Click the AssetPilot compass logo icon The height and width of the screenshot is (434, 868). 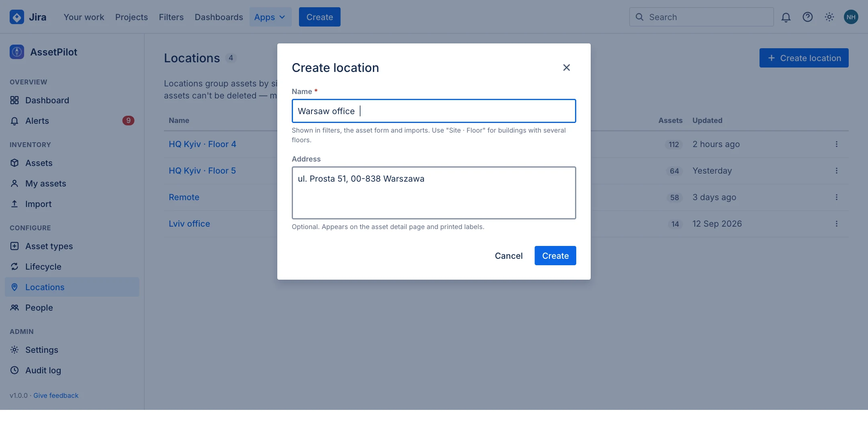point(17,52)
